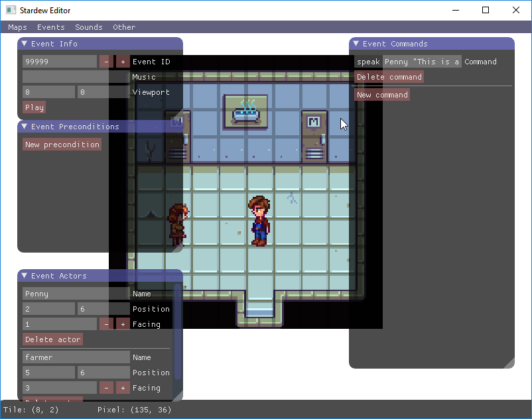Decrease Penny's Facing value with minus button
The image size is (532, 419).
(106, 324)
